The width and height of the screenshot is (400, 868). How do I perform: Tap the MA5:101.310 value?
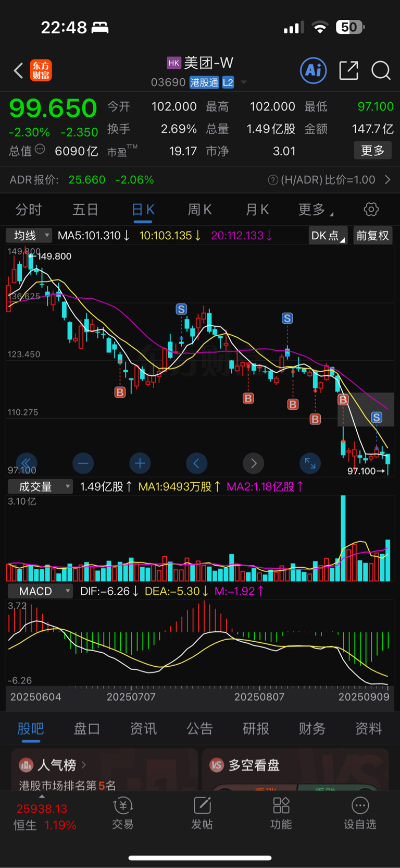[x=94, y=236]
